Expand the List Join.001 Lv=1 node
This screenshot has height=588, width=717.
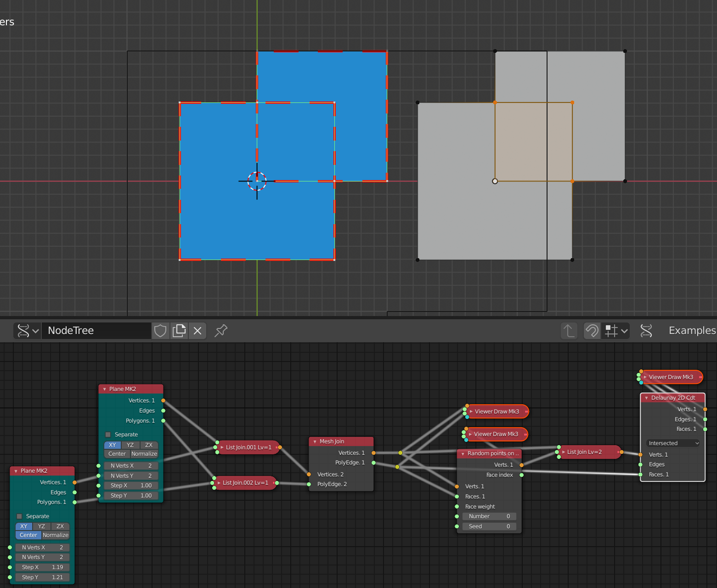tap(222, 447)
